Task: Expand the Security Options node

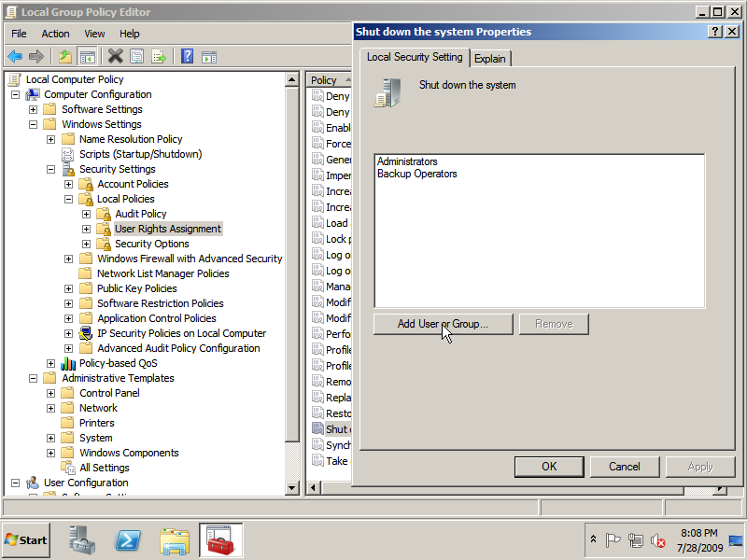Action: click(86, 244)
